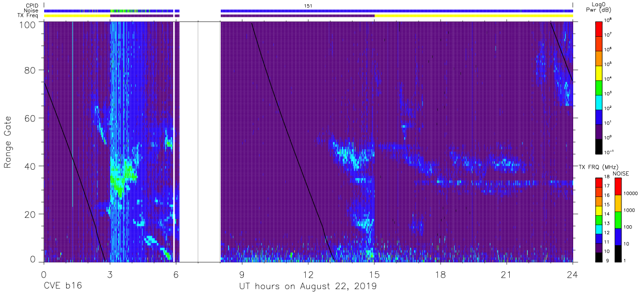
Task: Click the 0 tick on Range Gate axis
Action: coord(34,259)
